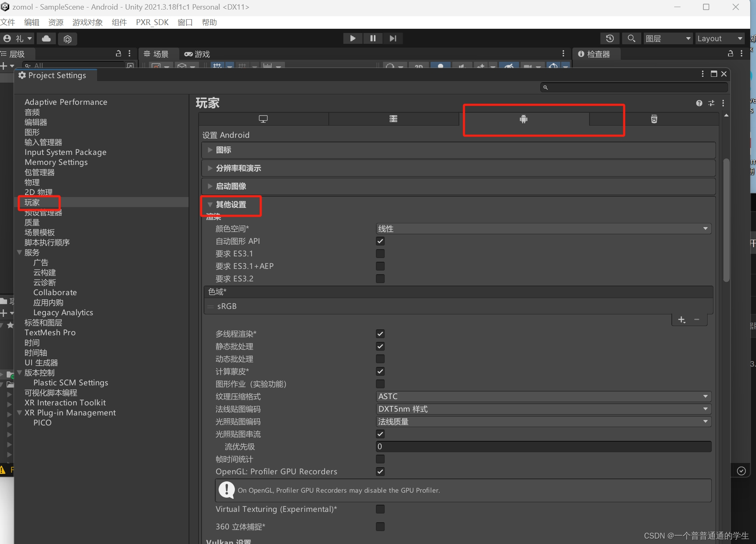Viewport: 756px width, 544px height.
Task: Select PICO under XR Plug-in Management
Action: (43, 423)
